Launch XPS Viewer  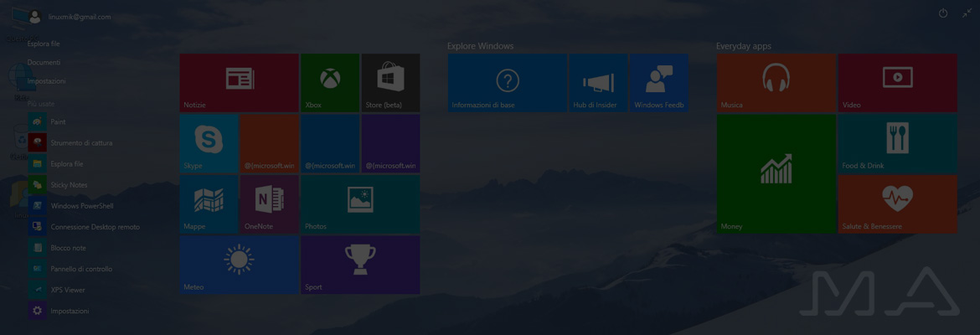pos(57,290)
